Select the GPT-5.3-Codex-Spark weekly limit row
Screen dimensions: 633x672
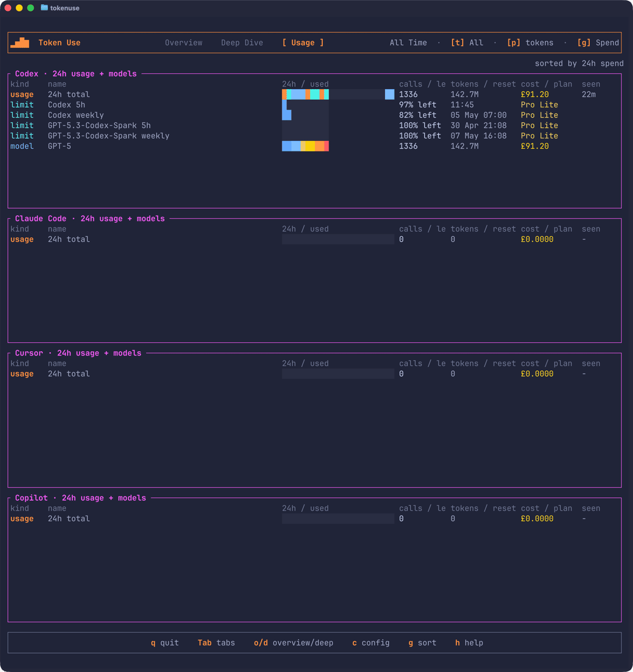[x=314, y=136]
